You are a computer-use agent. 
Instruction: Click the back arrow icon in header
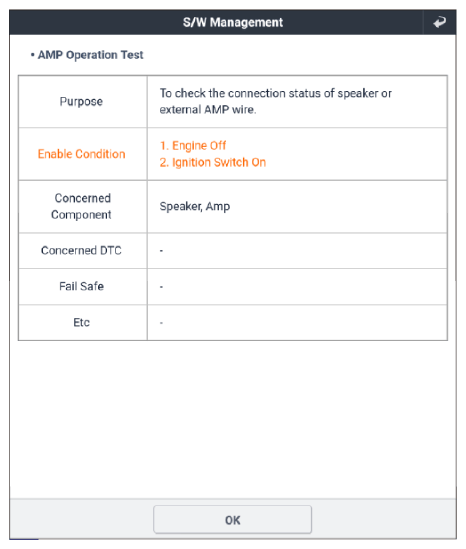(x=439, y=22)
